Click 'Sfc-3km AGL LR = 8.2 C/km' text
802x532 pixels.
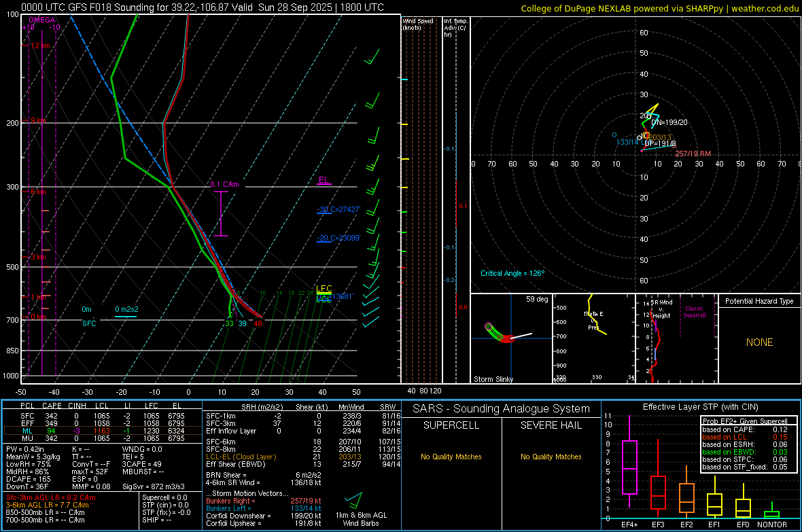coord(51,497)
